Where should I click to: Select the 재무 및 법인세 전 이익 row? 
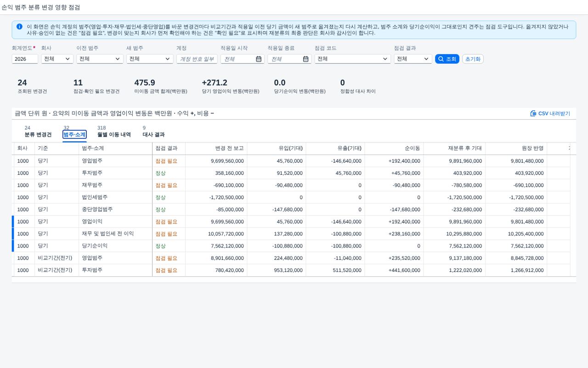point(294,234)
